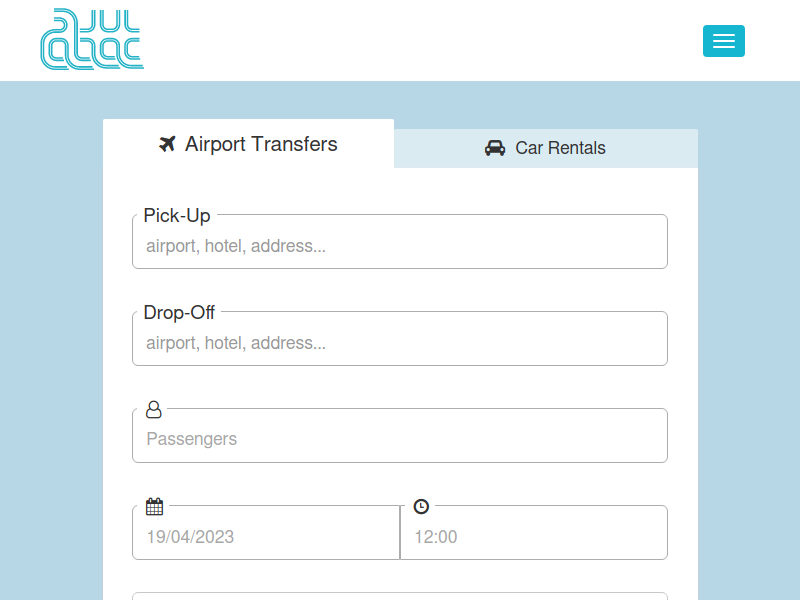This screenshot has height=600, width=800.
Task: Open the hamburger navigation menu
Action: [x=723, y=41]
